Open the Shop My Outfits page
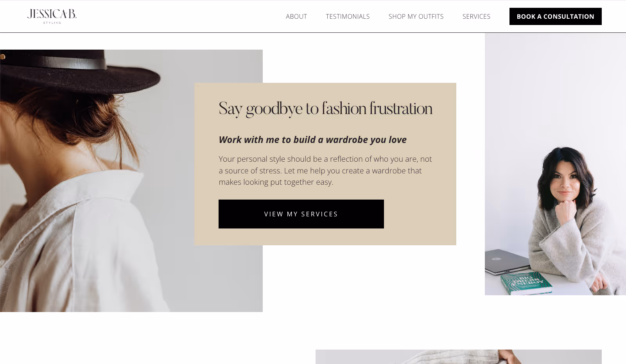626x364 pixels. pyautogui.click(x=416, y=16)
